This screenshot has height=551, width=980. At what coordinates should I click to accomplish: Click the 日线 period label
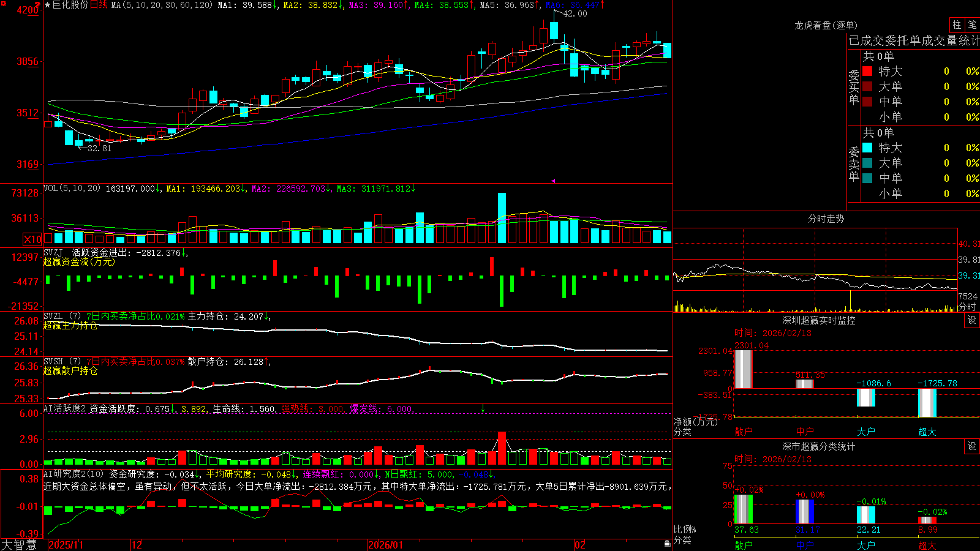tap(99, 5)
